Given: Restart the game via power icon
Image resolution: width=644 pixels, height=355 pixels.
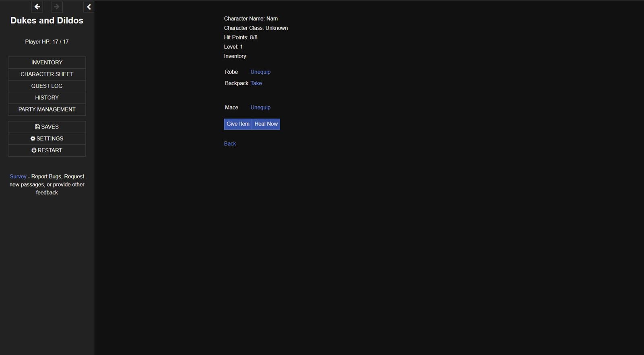Looking at the screenshot, I should click(x=47, y=150).
